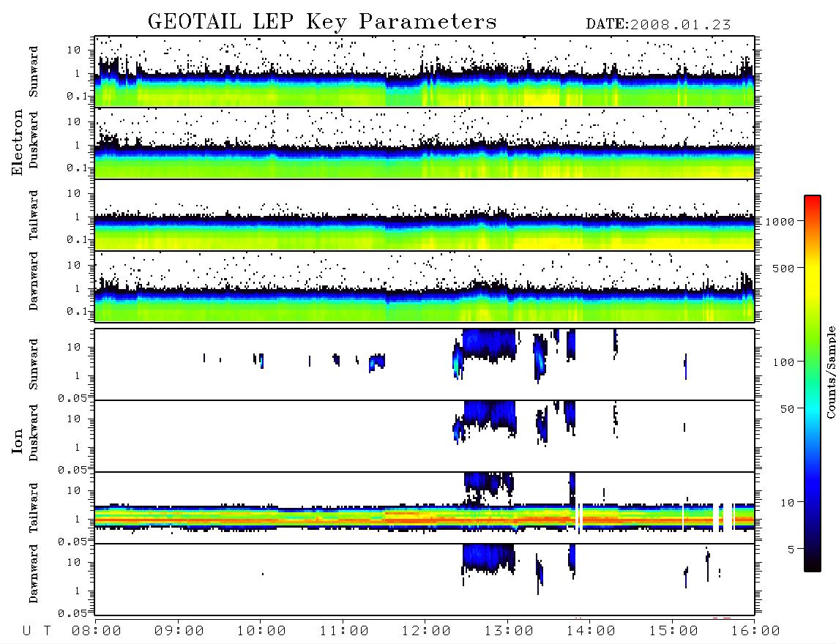Select the "Electron" group axis label
Viewport: 836px width, 644px height.
(18, 143)
